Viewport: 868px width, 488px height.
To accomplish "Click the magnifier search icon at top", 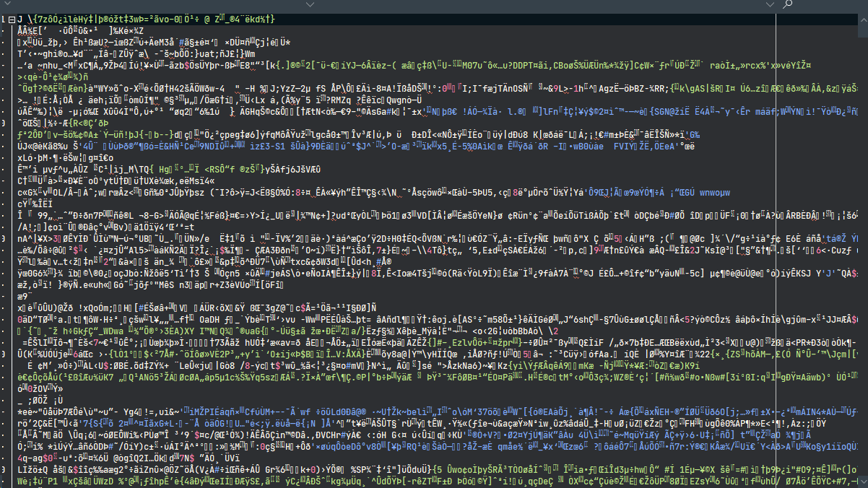I will click(x=787, y=4).
